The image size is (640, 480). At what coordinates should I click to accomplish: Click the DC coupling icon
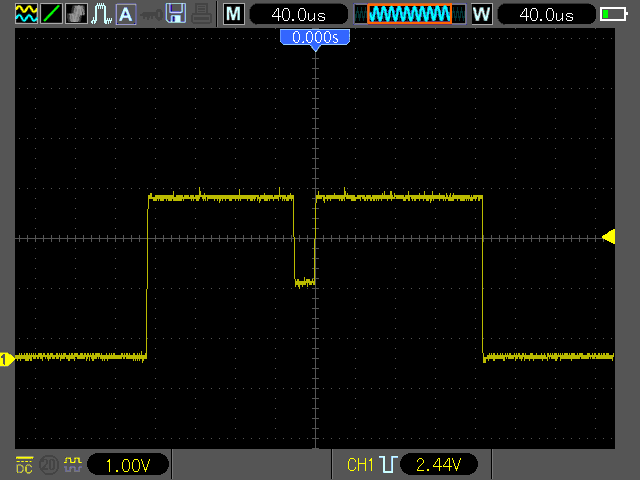point(24,465)
